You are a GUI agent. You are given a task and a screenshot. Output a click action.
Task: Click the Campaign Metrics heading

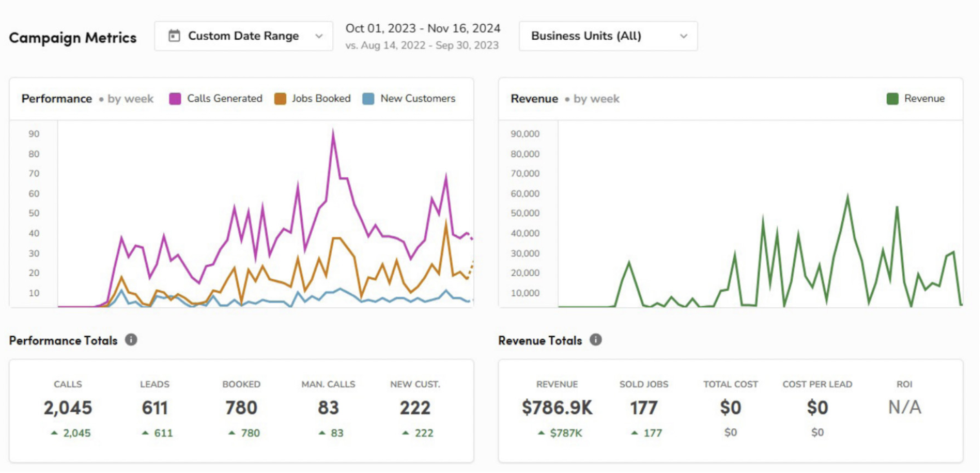click(x=73, y=38)
